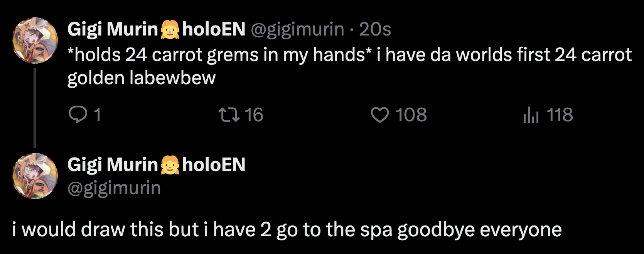644x254 pixels.
Task: Open the lower tweet's profile avatar
Action: pos(35,176)
